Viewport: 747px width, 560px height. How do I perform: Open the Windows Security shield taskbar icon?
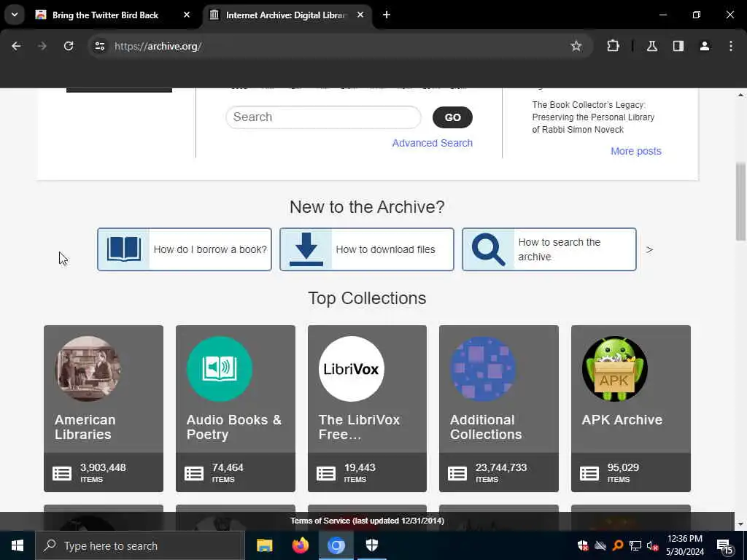click(x=371, y=545)
